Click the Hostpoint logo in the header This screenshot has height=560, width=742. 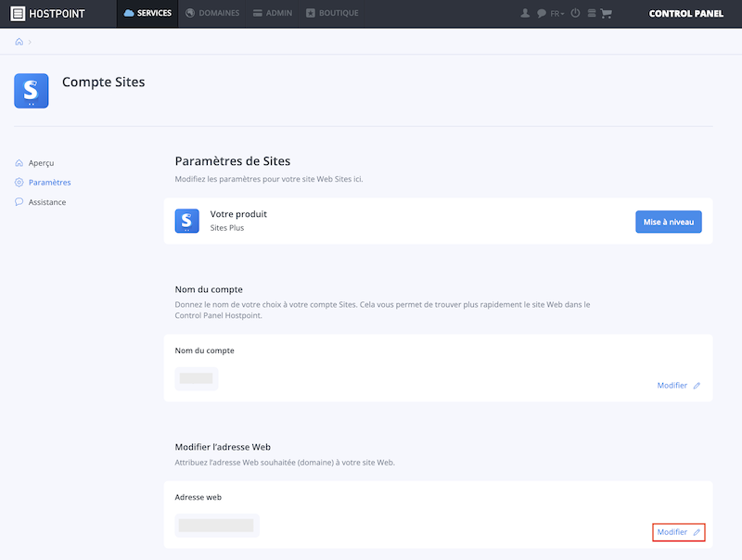(47, 13)
